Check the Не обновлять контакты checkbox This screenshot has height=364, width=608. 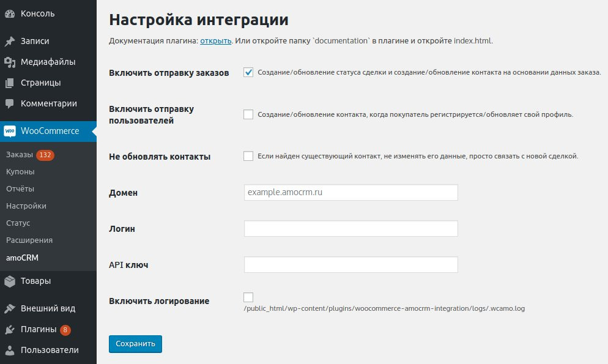pos(248,156)
